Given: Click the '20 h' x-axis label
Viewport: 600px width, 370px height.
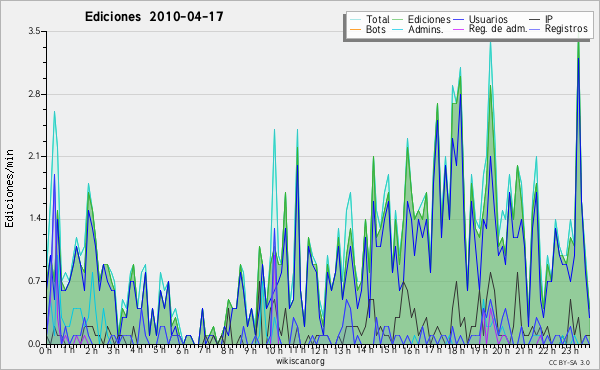Looking at the screenshot, I should [500, 351].
